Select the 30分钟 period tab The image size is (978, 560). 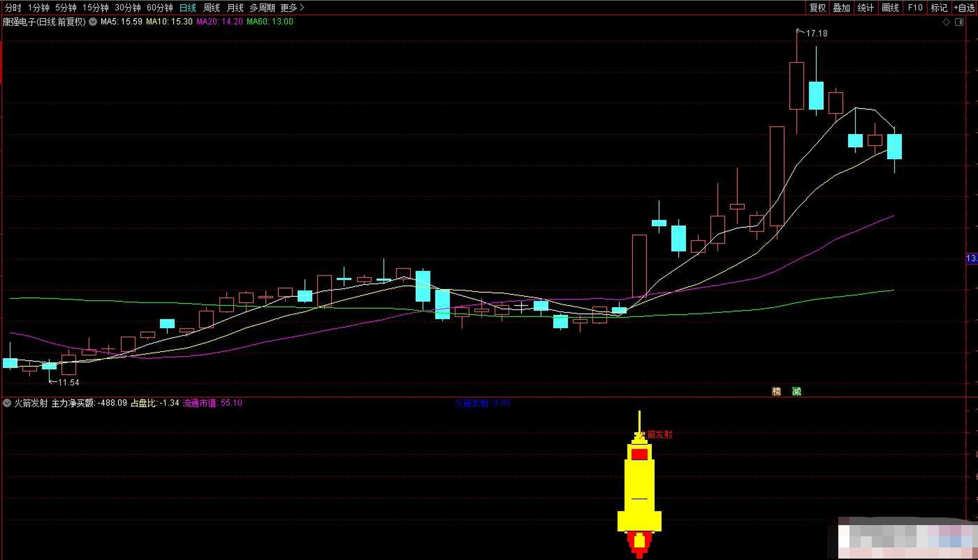click(127, 7)
